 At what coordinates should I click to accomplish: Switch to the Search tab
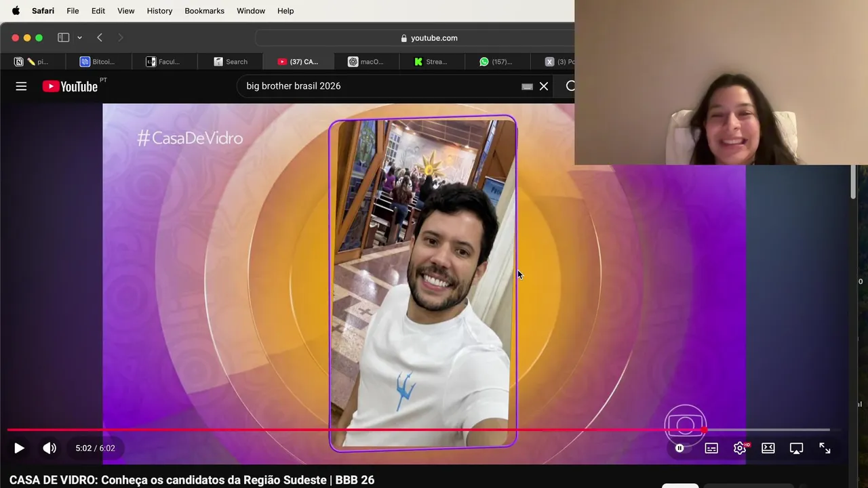(231, 62)
